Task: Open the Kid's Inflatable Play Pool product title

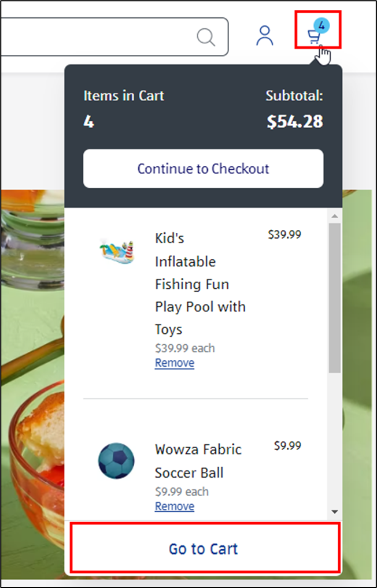Action: (200, 284)
